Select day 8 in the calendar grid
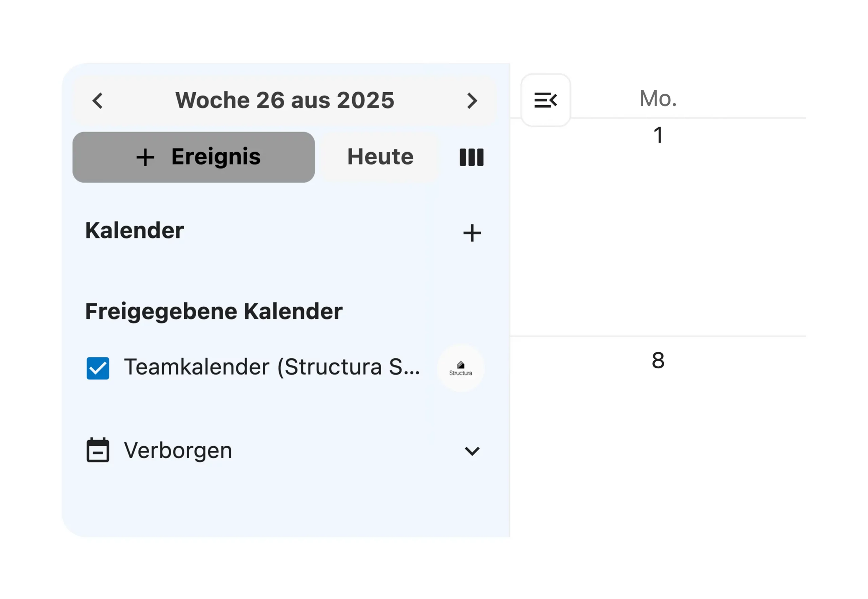This screenshot has width=868, height=599. tap(658, 361)
